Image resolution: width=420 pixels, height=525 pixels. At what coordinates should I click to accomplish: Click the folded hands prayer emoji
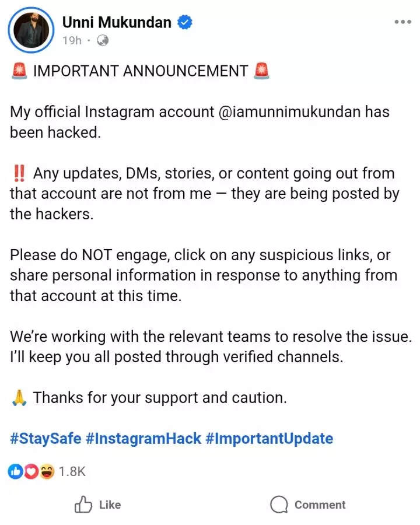pos(19,398)
